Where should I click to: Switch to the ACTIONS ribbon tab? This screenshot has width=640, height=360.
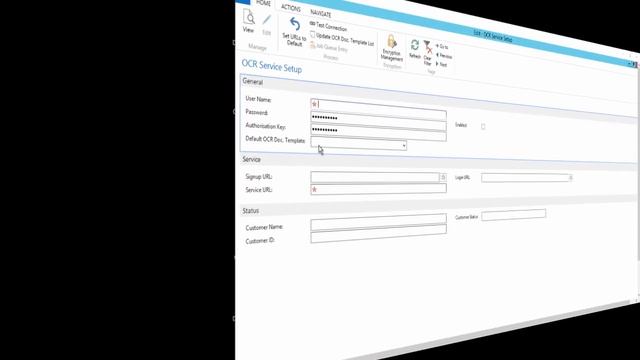pyautogui.click(x=291, y=8)
